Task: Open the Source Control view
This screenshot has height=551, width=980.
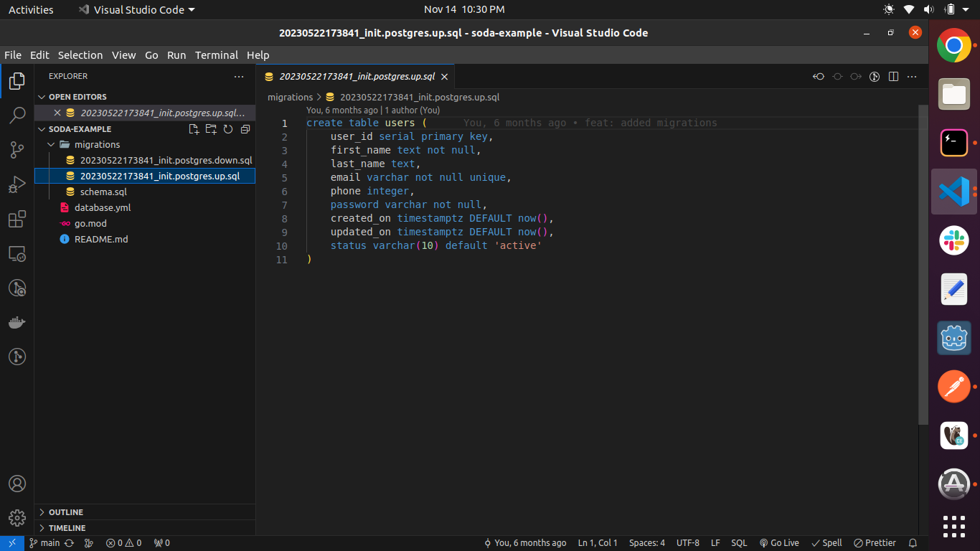Action: [x=17, y=149]
